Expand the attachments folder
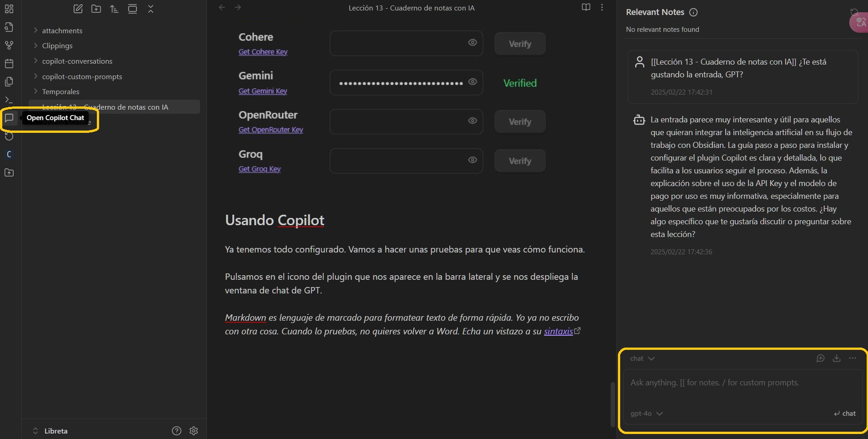 tap(35, 30)
